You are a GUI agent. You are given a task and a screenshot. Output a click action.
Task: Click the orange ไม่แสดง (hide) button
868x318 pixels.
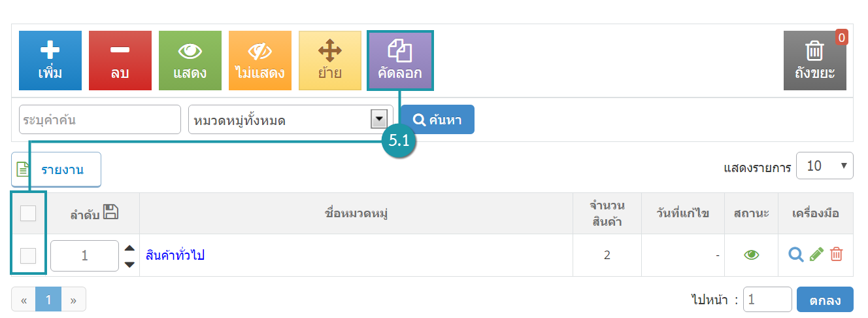(260, 60)
